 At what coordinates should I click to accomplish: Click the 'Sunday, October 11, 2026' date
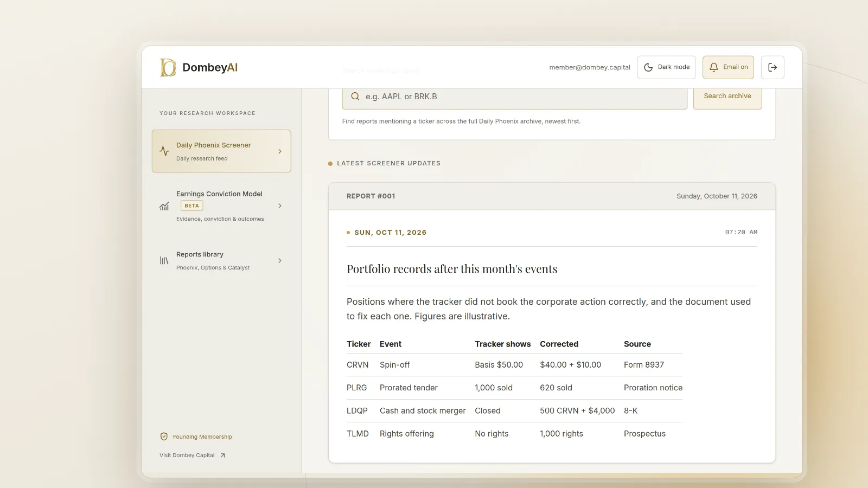tap(717, 196)
